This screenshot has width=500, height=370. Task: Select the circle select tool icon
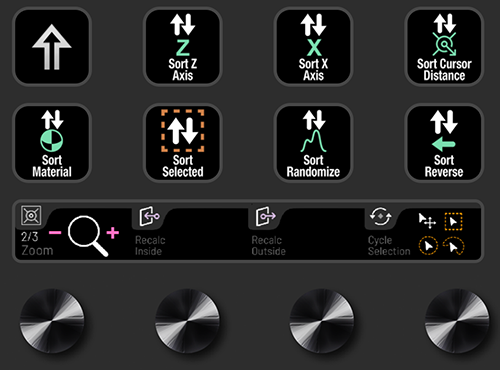tap(428, 246)
